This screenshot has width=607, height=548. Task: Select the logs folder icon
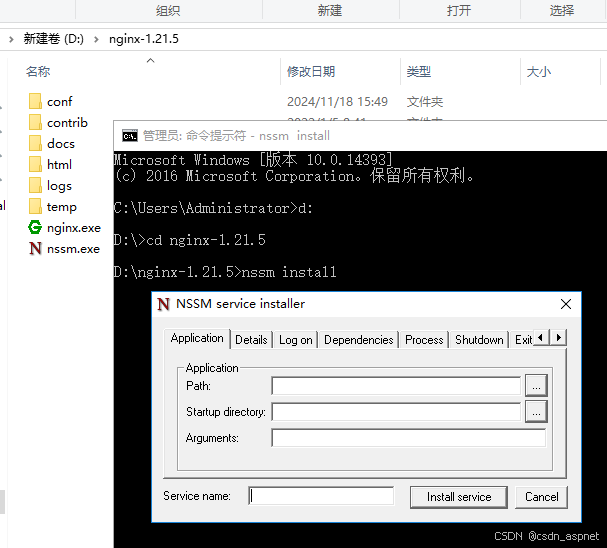pos(35,185)
